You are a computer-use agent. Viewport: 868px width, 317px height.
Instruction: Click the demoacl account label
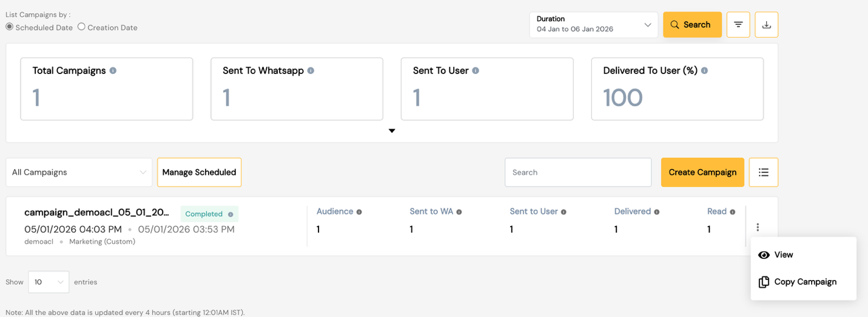(x=39, y=242)
